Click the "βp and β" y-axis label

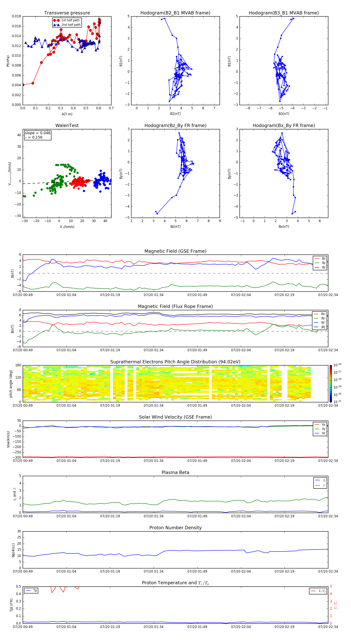14,494
